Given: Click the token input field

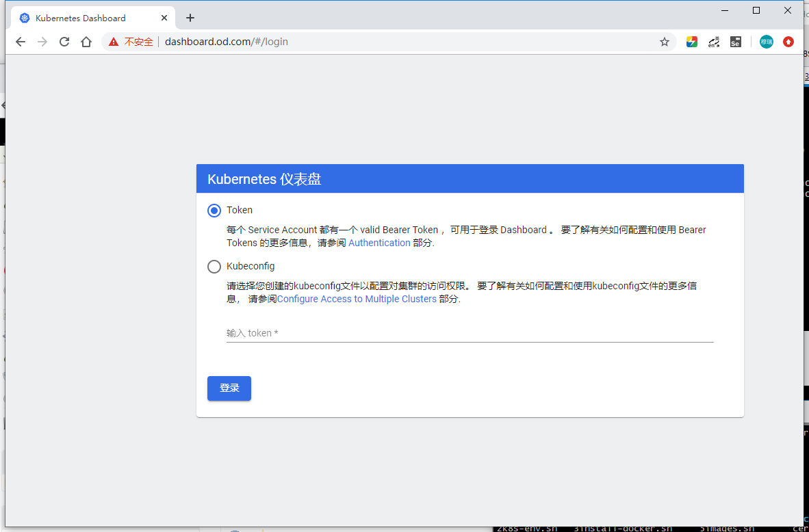Looking at the screenshot, I should point(470,333).
